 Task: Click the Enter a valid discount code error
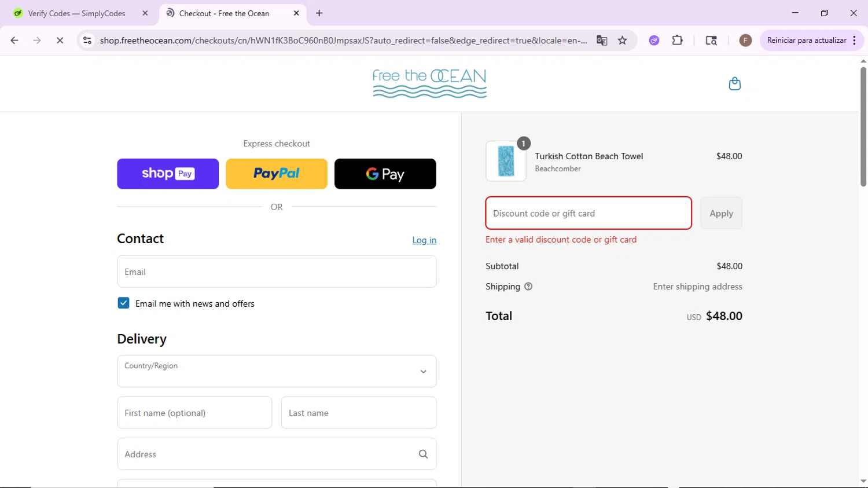561,240
